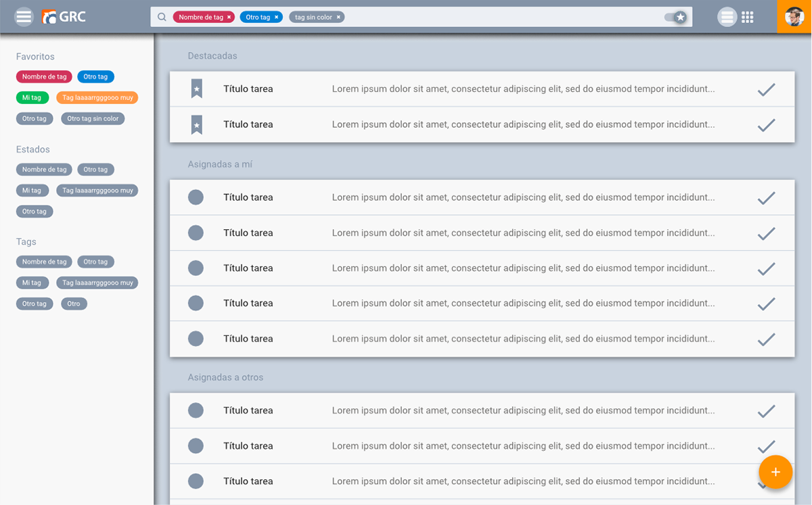This screenshot has width=812, height=505.
Task: Filter by "Mi tag" under Tags section
Action: [32, 283]
